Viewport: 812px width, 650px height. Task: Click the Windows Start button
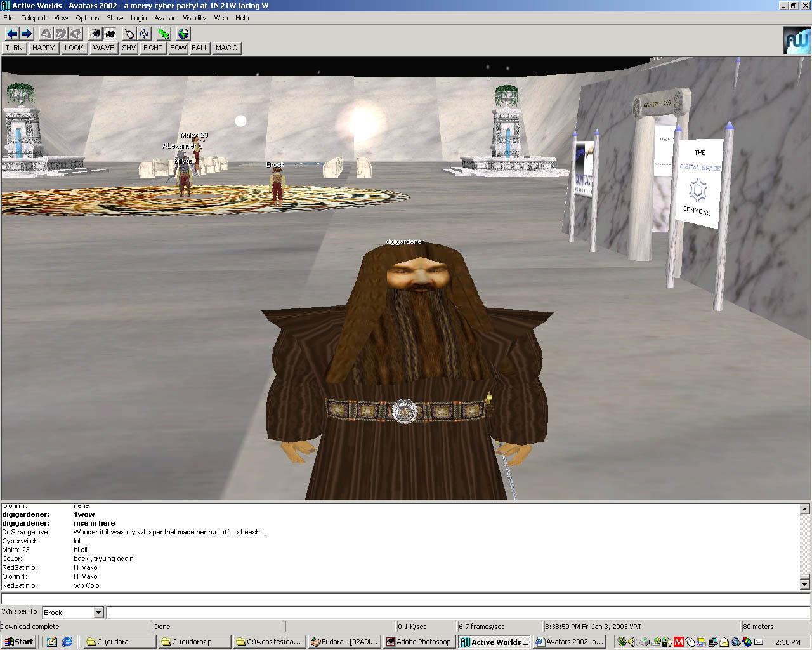click(18, 642)
